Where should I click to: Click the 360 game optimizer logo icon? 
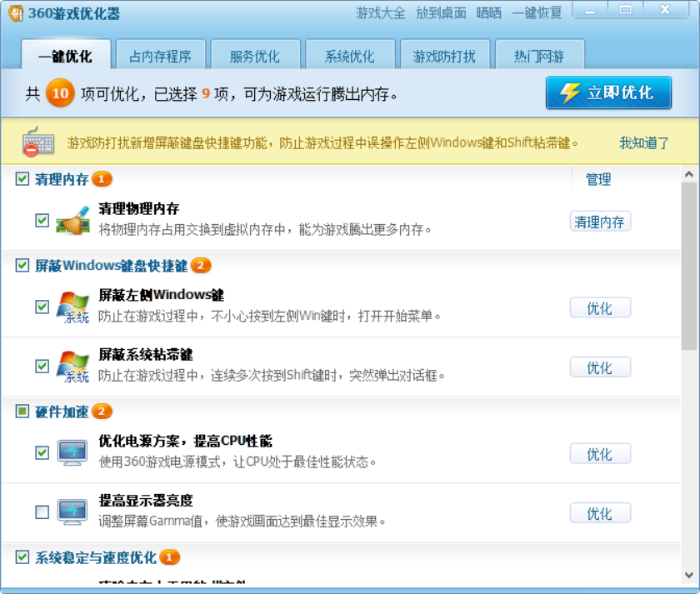click(16, 12)
